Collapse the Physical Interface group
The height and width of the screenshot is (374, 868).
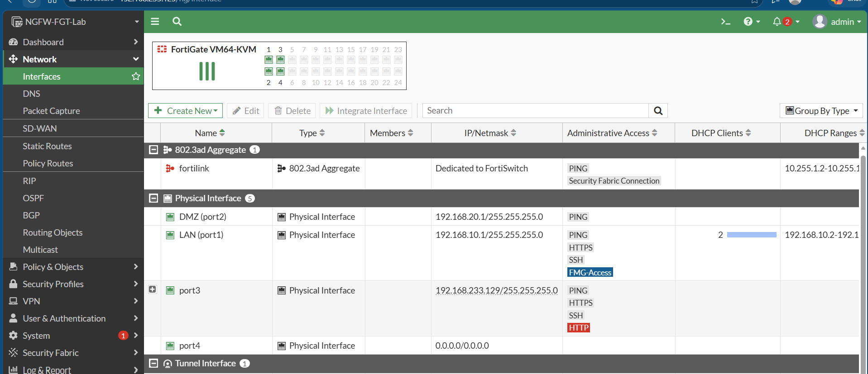pyautogui.click(x=154, y=198)
